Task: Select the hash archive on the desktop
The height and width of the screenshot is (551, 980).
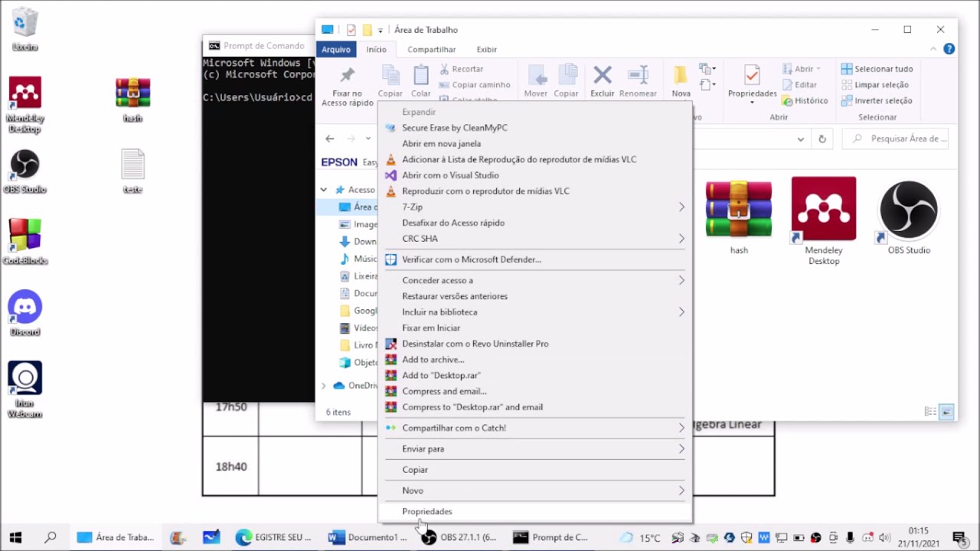Action: pos(132,99)
